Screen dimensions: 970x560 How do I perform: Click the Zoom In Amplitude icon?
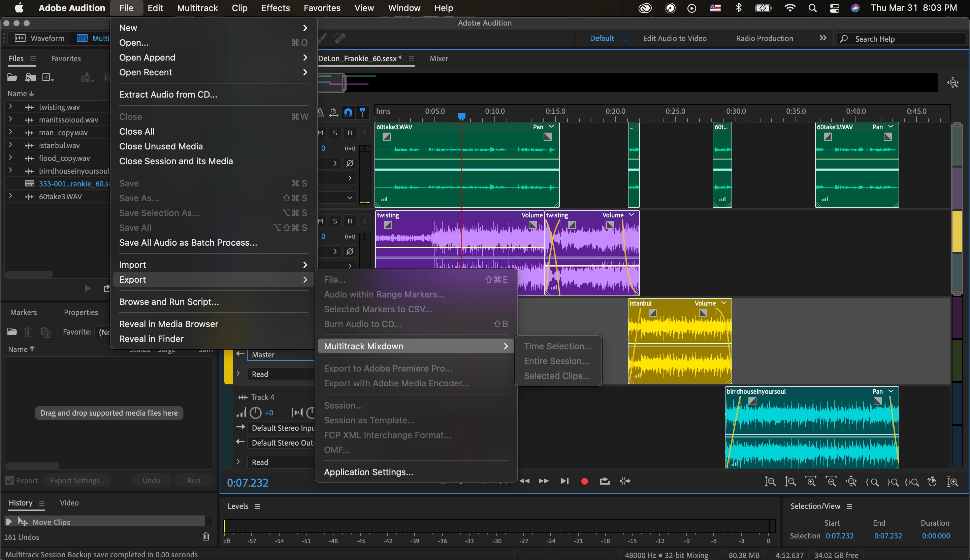(x=770, y=482)
